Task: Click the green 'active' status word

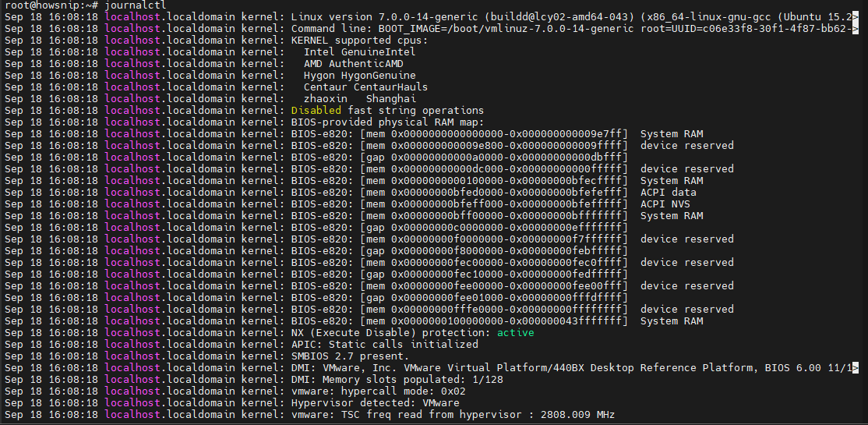Action: tap(515, 332)
